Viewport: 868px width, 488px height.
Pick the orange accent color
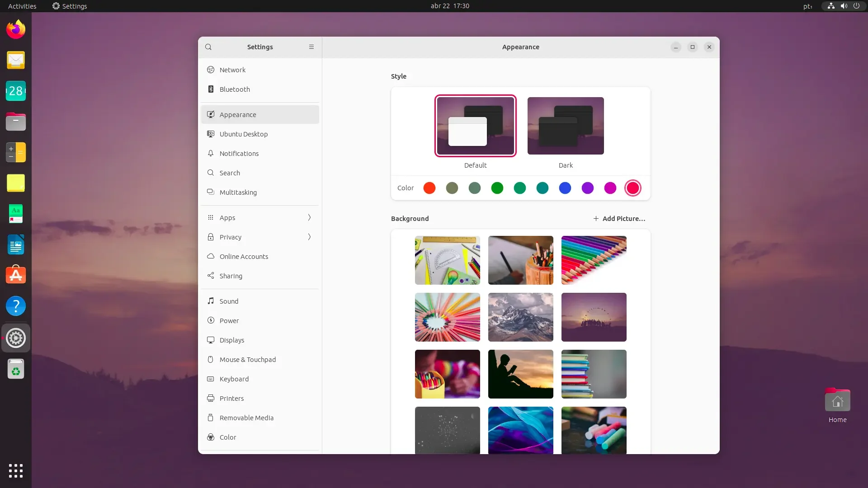(x=429, y=188)
